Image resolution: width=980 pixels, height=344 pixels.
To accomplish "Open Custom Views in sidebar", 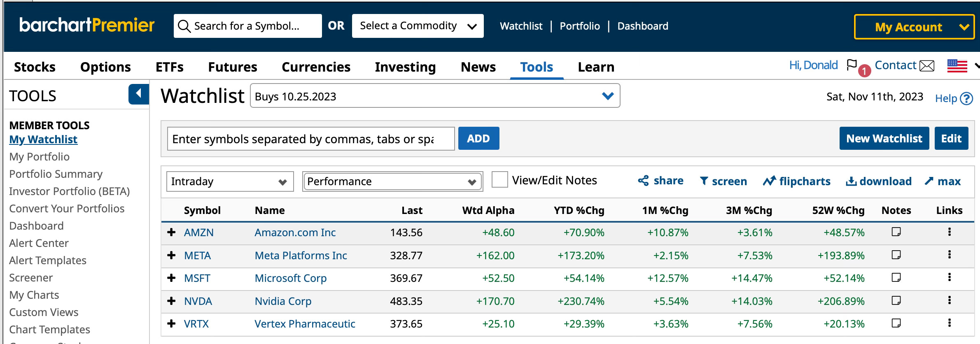I will point(44,312).
